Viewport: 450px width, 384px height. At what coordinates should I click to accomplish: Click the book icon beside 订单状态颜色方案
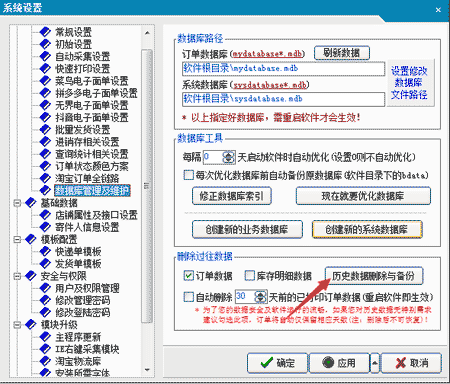click(45, 166)
